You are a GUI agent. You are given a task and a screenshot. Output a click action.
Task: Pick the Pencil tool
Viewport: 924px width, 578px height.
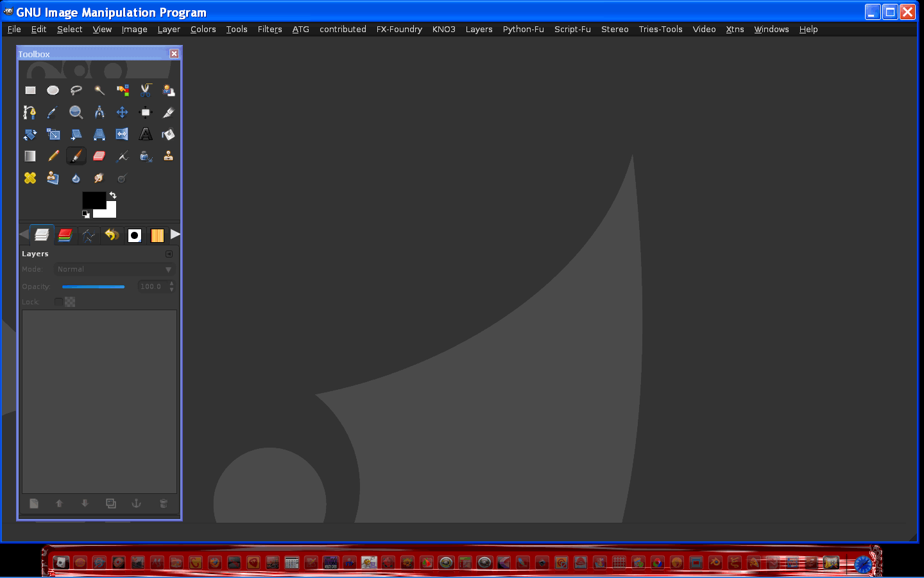[x=53, y=156]
